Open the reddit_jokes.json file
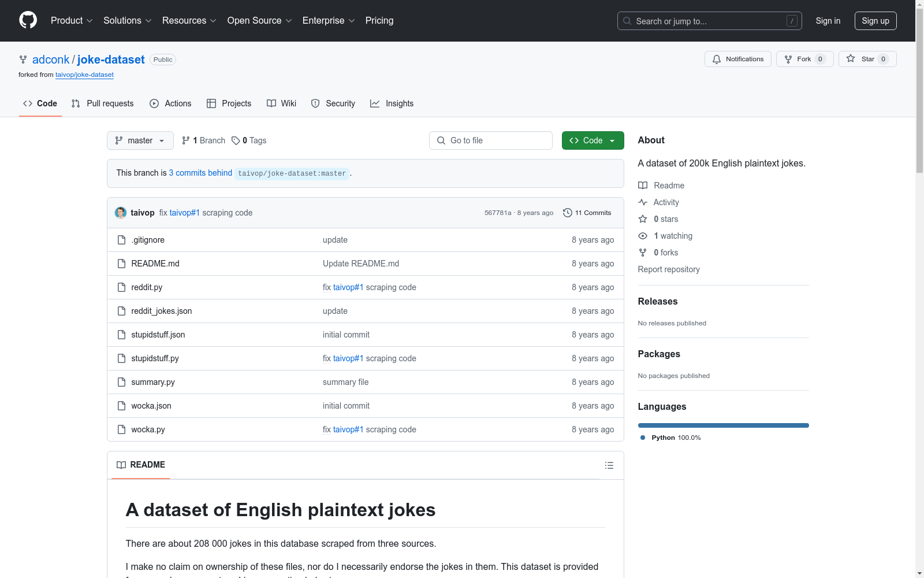 pyautogui.click(x=162, y=311)
